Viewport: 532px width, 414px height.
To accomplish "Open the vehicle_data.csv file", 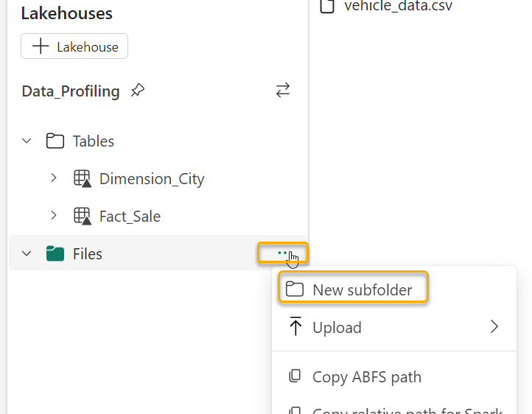I will pyautogui.click(x=398, y=7).
